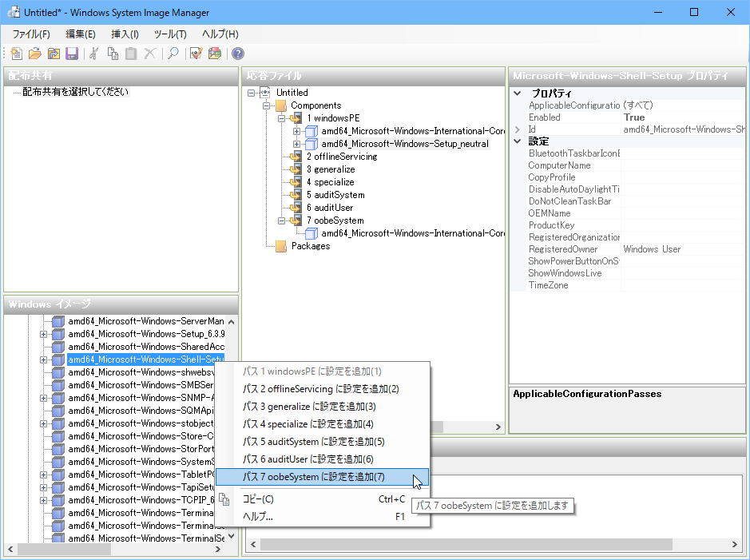Choose パス 3 generalize に設定を追加

[x=323, y=407]
